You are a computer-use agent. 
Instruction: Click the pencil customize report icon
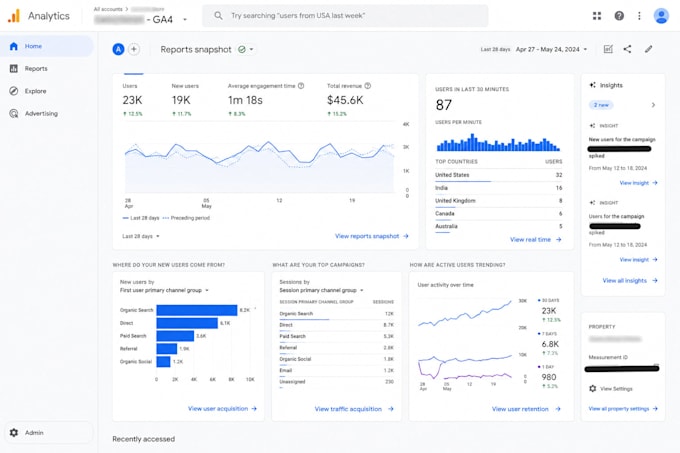point(648,49)
